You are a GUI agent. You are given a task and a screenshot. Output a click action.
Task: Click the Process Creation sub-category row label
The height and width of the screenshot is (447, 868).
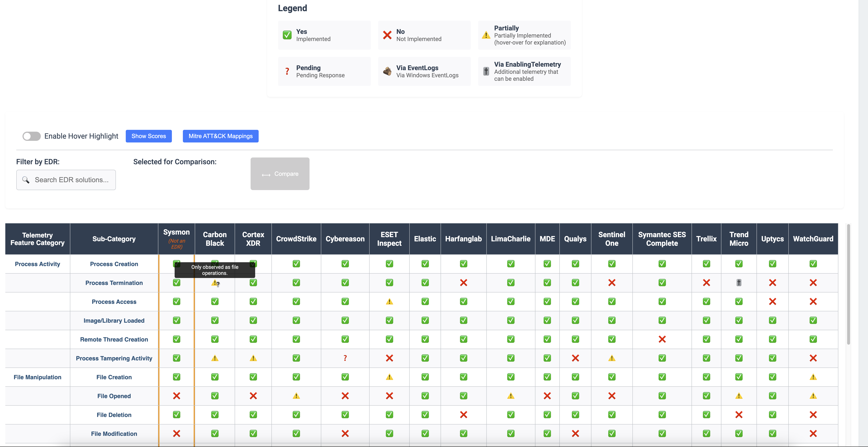coord(114,264)
